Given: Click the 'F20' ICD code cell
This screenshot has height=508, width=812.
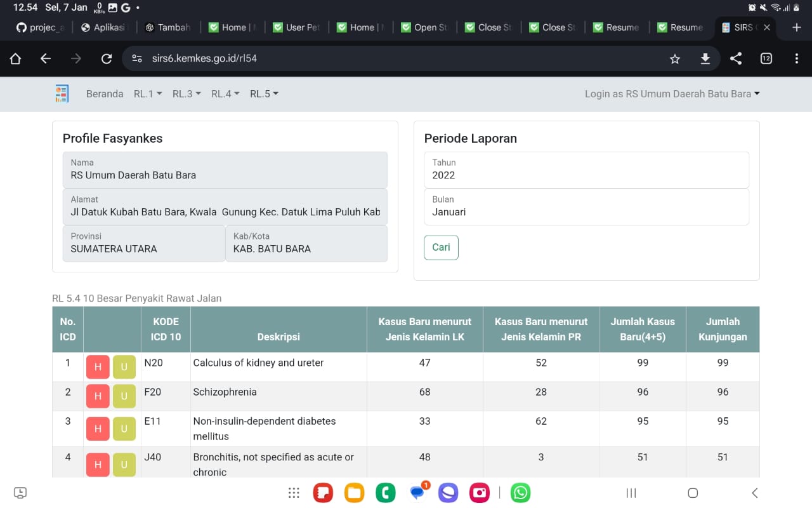Looking at the screenshot, I should pyautogui.click(x=166, y=396).
